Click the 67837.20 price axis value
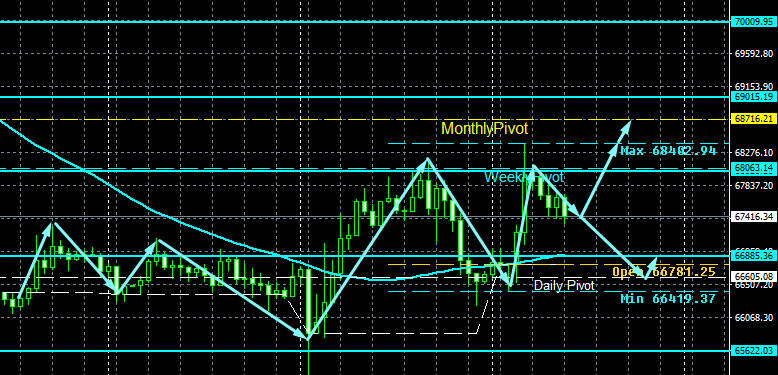778x375 pixels. tap(754, 186)
